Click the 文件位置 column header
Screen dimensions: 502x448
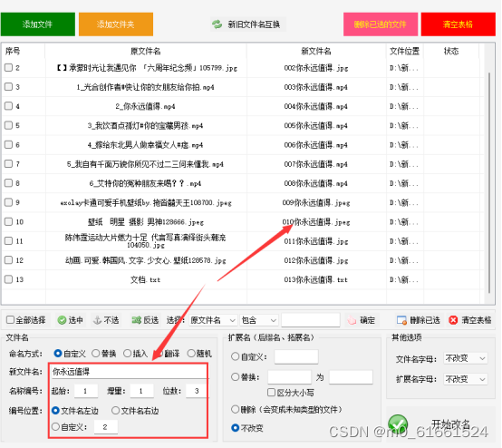pos(405,51)
